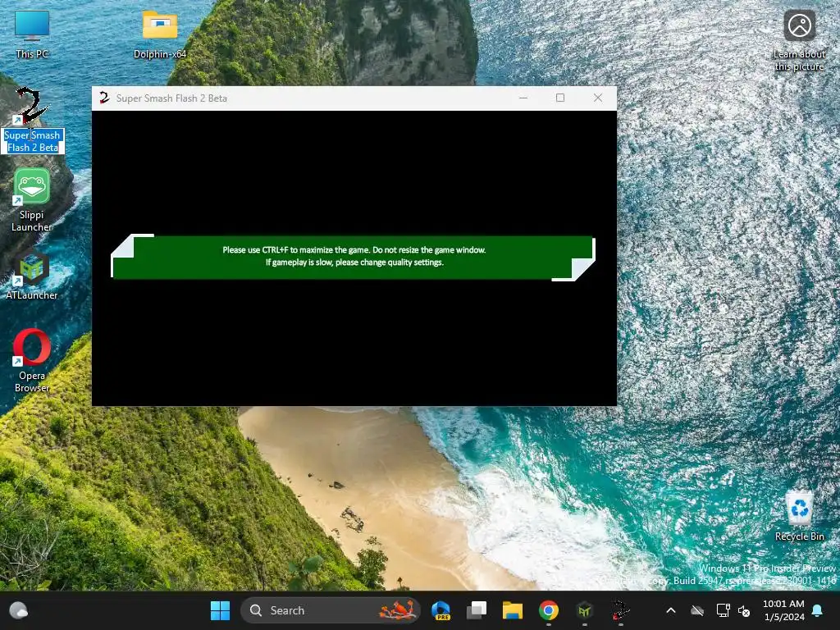Open Microsoft Edge Preview from taskbar

coord(441,610)
